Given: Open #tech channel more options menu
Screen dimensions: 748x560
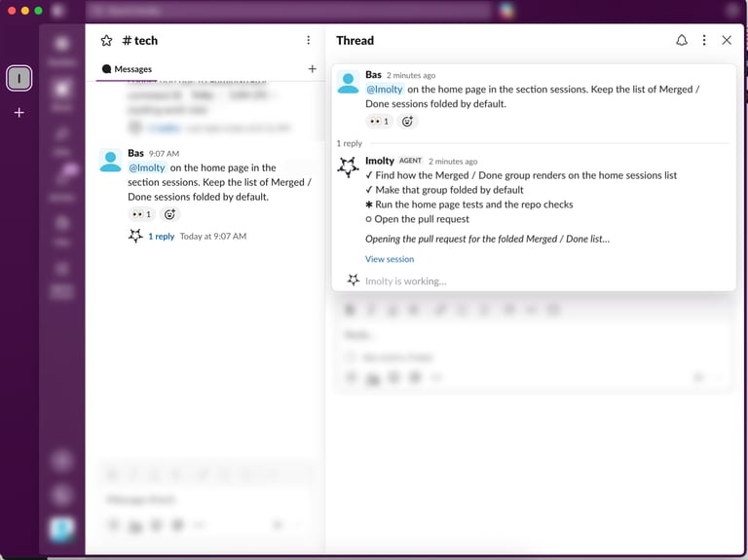Looking at the screenshot, I should point(308,40).
